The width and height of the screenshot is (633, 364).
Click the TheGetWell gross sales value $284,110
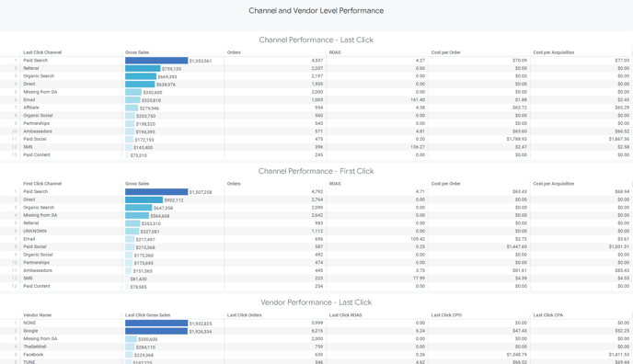click(x=145, y=347)
